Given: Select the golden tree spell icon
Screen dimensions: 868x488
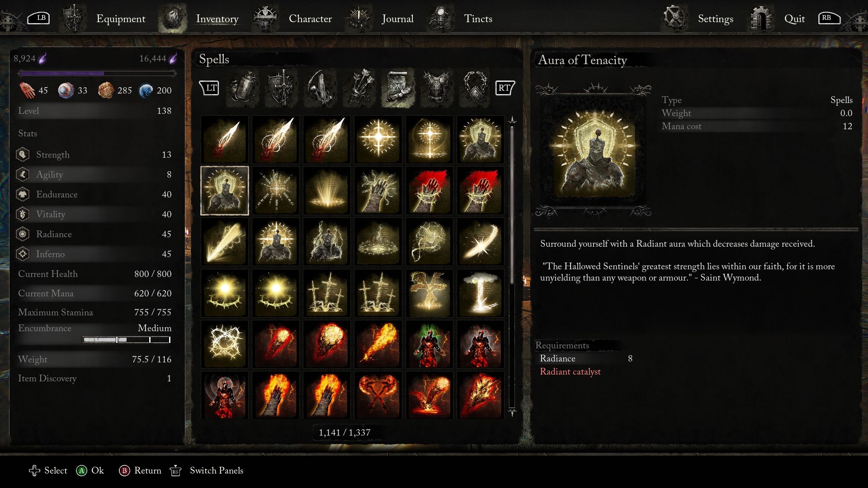Looking at the screenshot, I should coord(429,293).
